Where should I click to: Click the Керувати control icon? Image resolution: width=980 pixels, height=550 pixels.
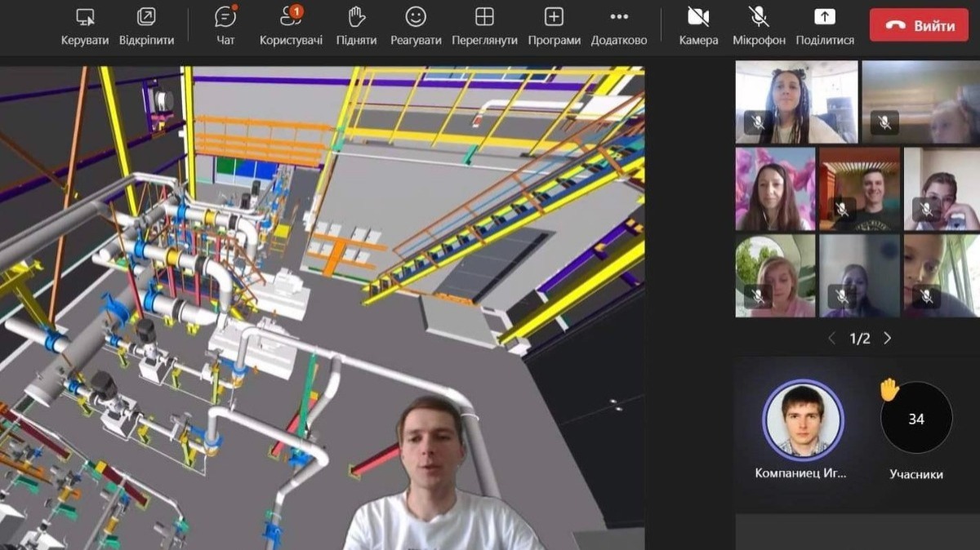tap(85, 17)
